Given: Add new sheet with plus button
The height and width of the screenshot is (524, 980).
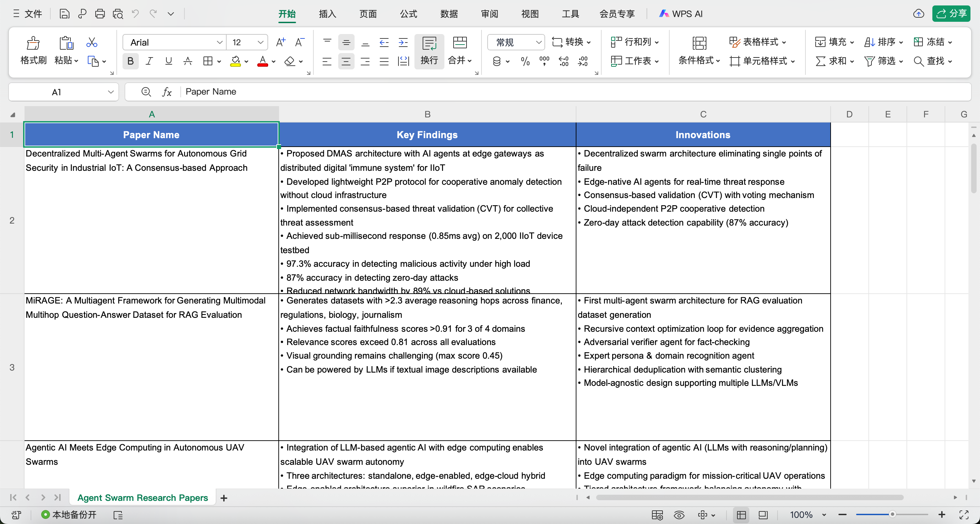Looking at the screenshot, I should [x=224, y=498].
